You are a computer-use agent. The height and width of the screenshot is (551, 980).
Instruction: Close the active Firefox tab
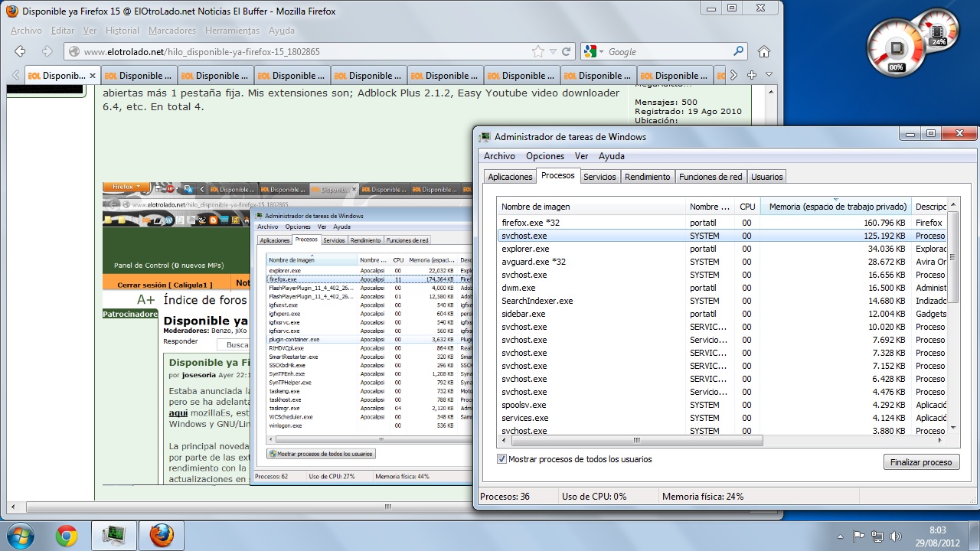pos(93,76)
